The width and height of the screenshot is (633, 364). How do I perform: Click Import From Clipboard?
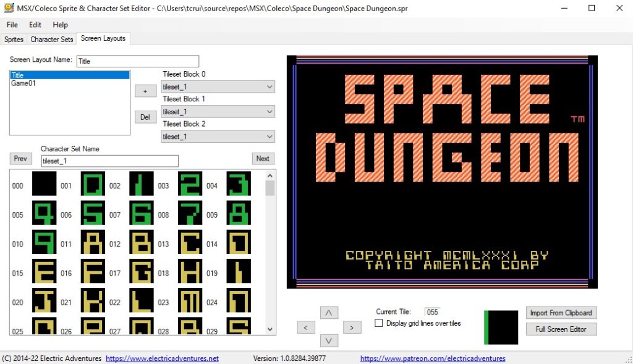(x=561, y=313)
